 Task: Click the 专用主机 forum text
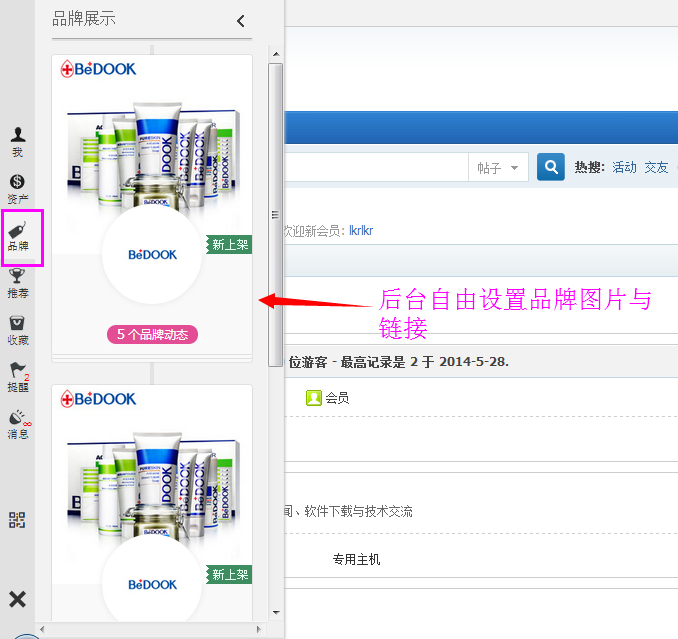(x=356, y=559)
